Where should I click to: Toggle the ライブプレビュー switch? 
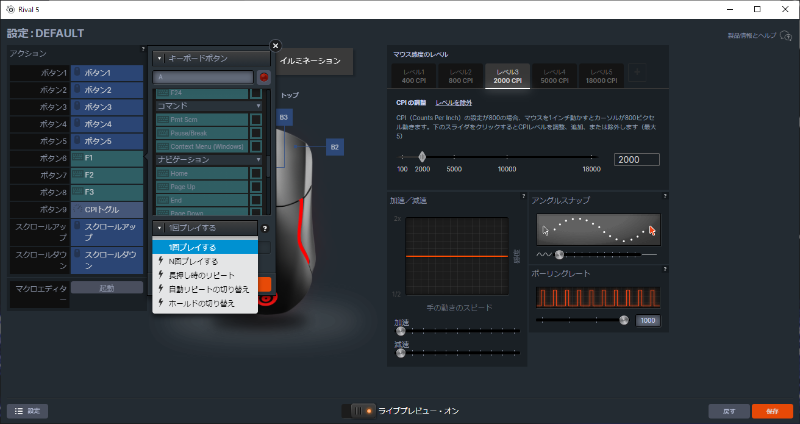(x=359, y=411)
